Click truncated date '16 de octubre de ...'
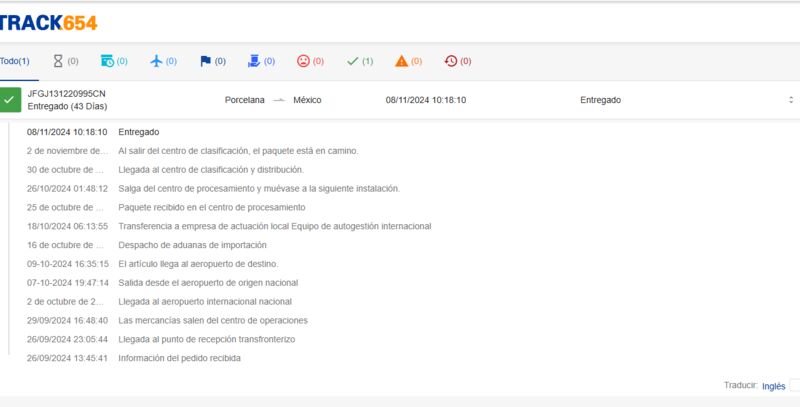Viewport: 800px width, 407px height. point(65,245)
